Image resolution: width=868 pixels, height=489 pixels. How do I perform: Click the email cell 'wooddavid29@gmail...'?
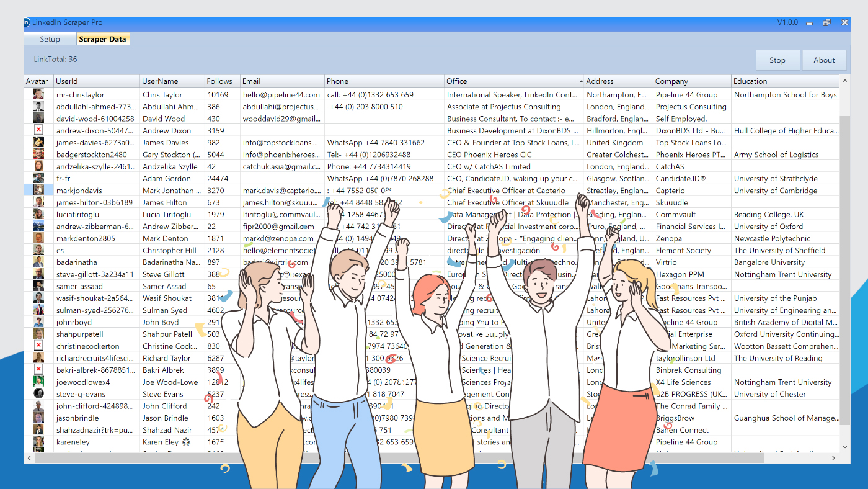(x=281, y=119)
